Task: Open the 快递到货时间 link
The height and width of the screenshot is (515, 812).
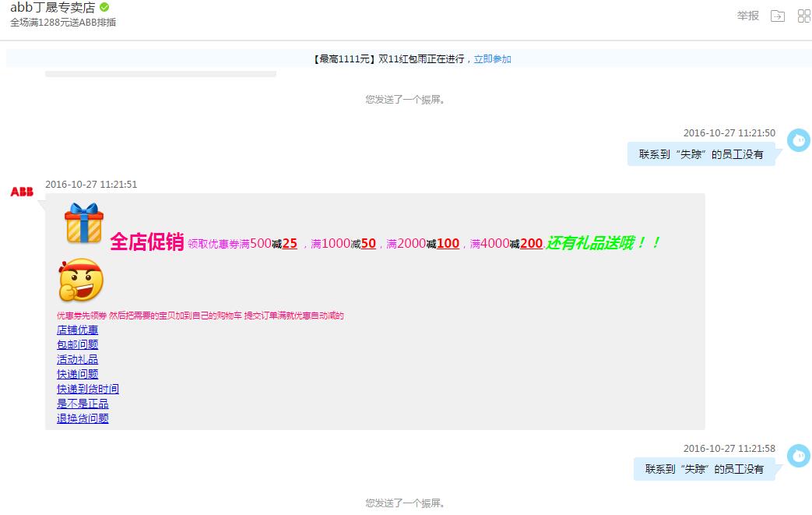Action: point(87,389)
